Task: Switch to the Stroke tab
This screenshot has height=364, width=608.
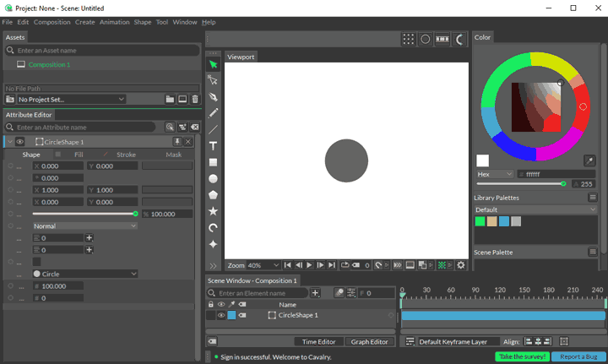Action: (x=126, y=155)
